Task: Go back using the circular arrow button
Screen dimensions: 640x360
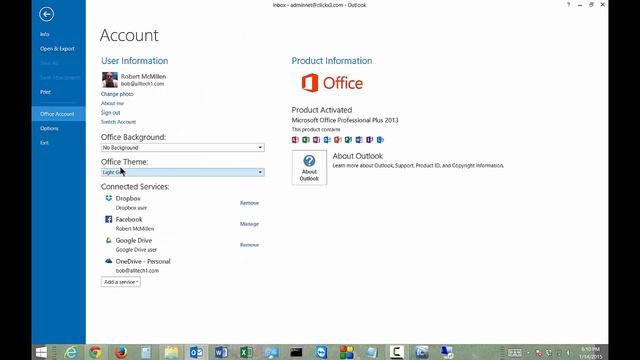Action: click(47, 14)
